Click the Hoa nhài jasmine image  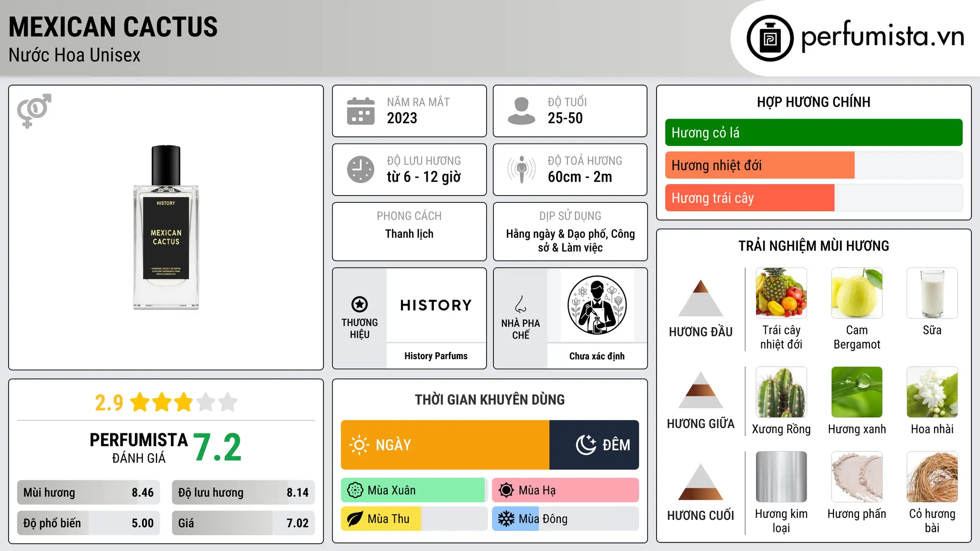tap(932, 392)
